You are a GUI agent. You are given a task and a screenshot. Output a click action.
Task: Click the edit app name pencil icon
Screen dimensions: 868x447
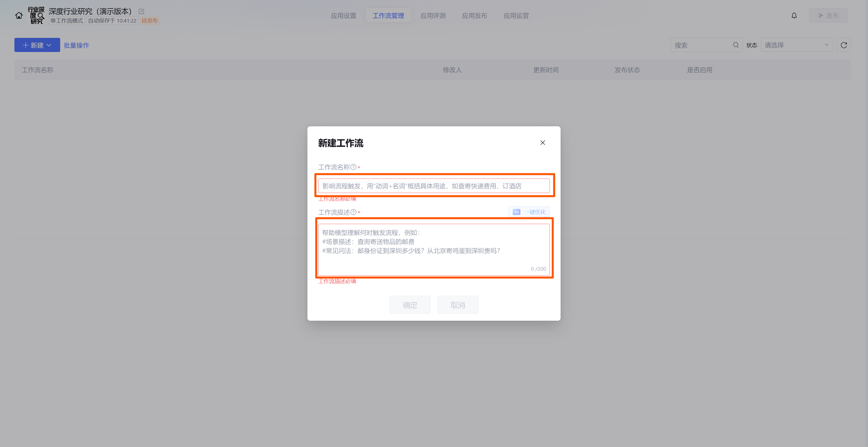point(142,12)
